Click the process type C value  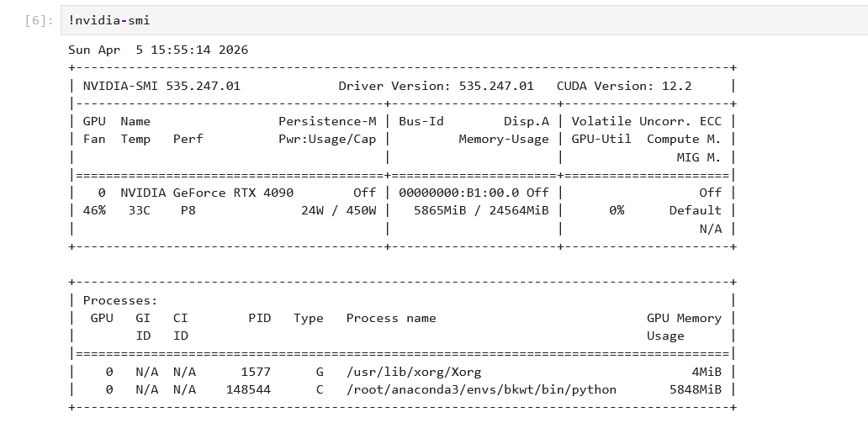(x=320, y=389)
